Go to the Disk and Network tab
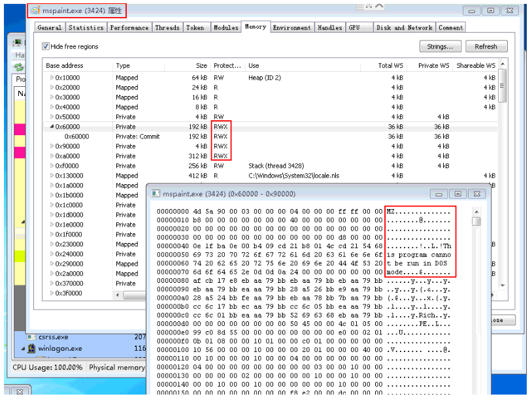The image size is (532, 403). point(405,28)
